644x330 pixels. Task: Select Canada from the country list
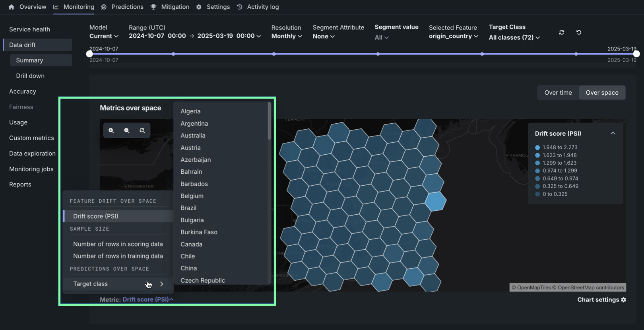(x=191, y=244)
